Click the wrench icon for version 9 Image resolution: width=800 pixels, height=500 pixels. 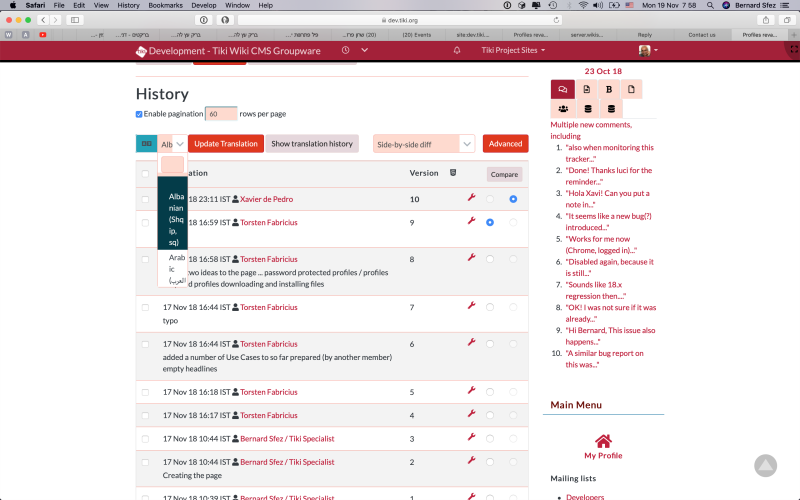(471, 220)
